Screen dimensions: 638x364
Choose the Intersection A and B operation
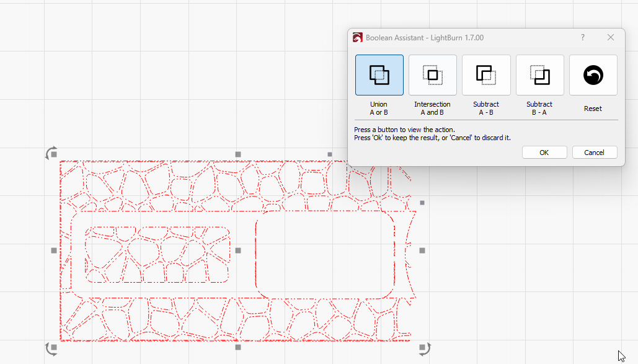(x=433, y=75)
